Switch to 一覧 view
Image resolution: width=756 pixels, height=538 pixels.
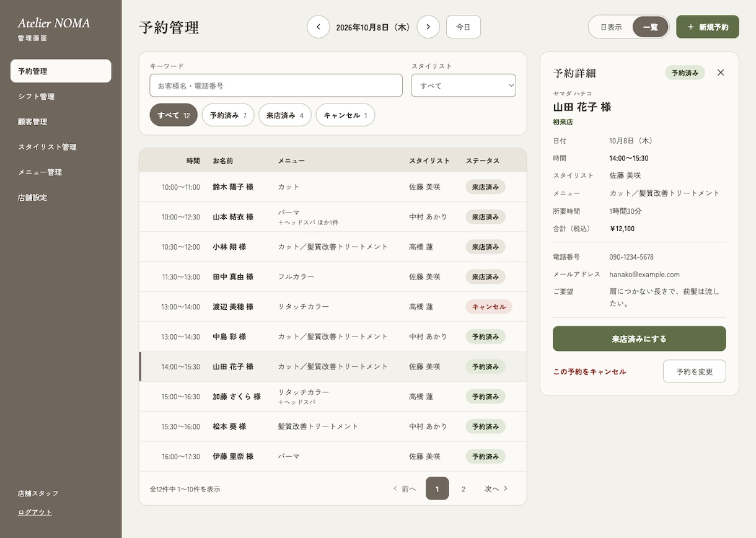click(x=650, y=27)
